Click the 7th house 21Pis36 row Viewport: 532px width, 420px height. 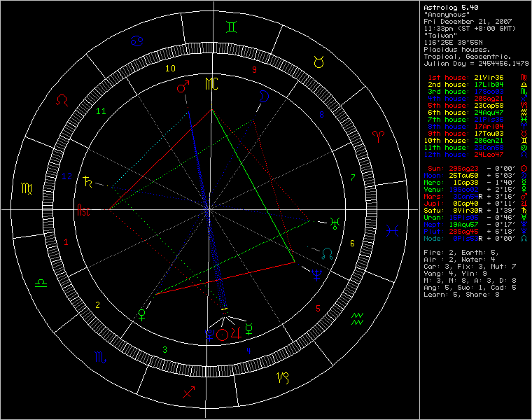[476, 120]
